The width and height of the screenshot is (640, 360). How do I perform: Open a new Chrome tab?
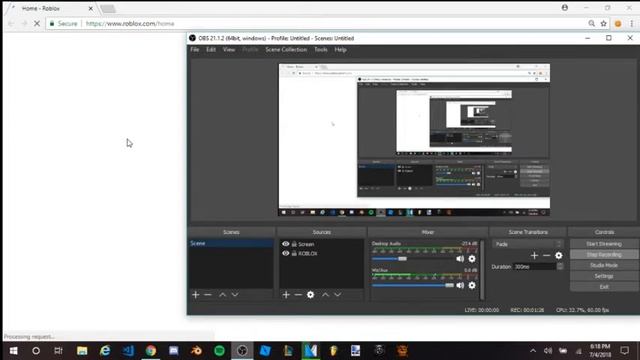point(108,9)
